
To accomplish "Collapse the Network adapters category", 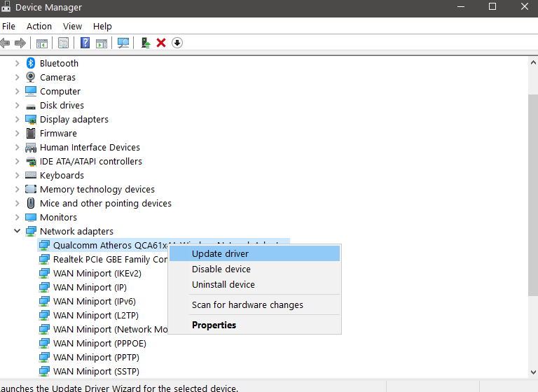I will 18,231.
